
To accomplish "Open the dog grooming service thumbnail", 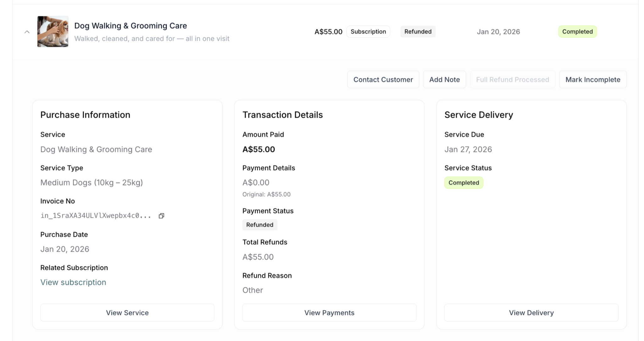I will click(x=53, y=32).
